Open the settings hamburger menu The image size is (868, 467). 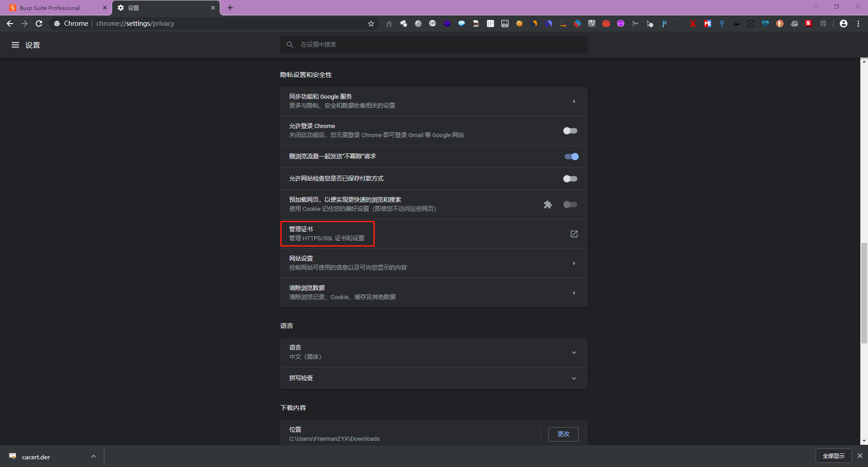[x=15, y=45]
